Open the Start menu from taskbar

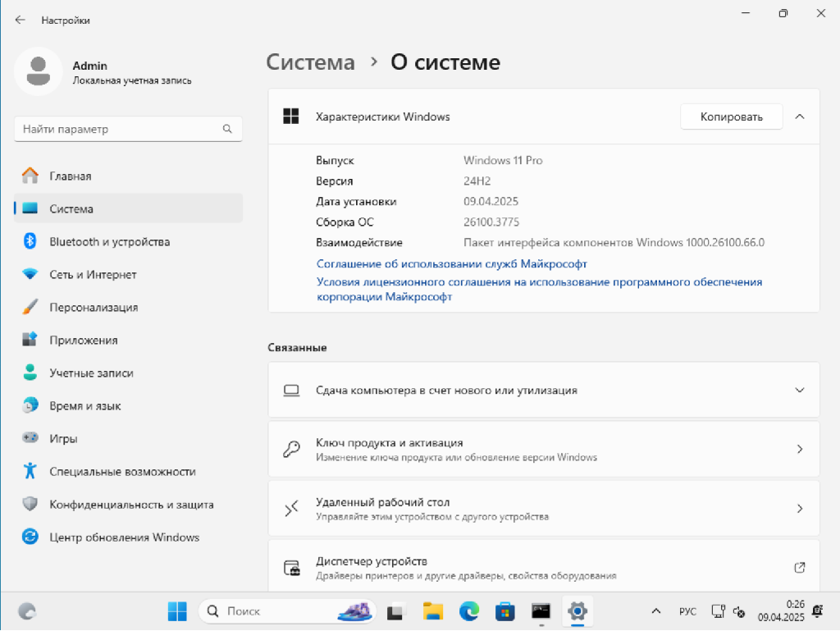(x=177, y=611)
